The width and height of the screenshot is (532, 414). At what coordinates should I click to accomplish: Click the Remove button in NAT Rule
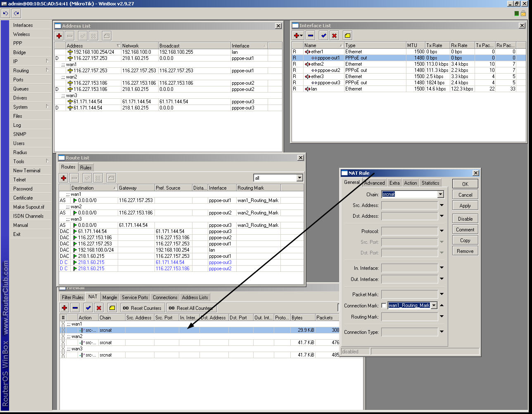pos(465,251)
